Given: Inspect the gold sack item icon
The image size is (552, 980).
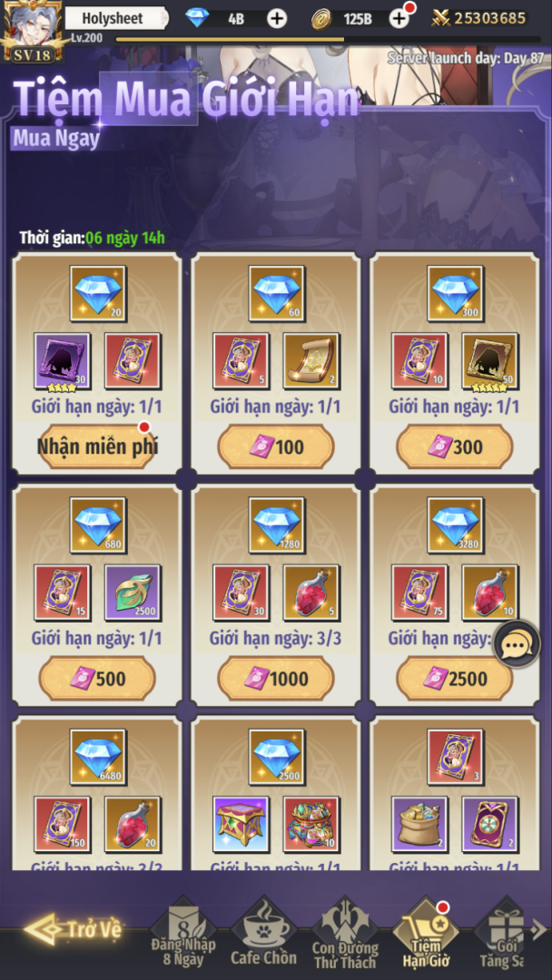Looking at the screenshot, I should pos(420,824).
